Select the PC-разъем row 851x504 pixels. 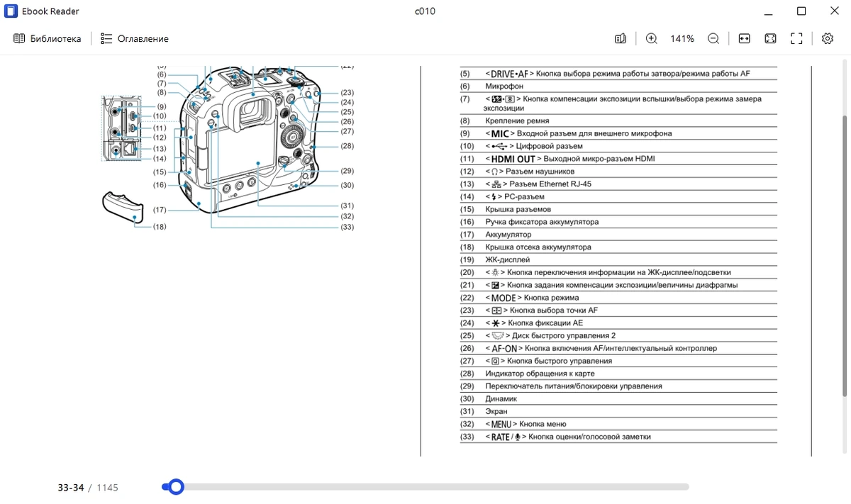tap(618, 197)
